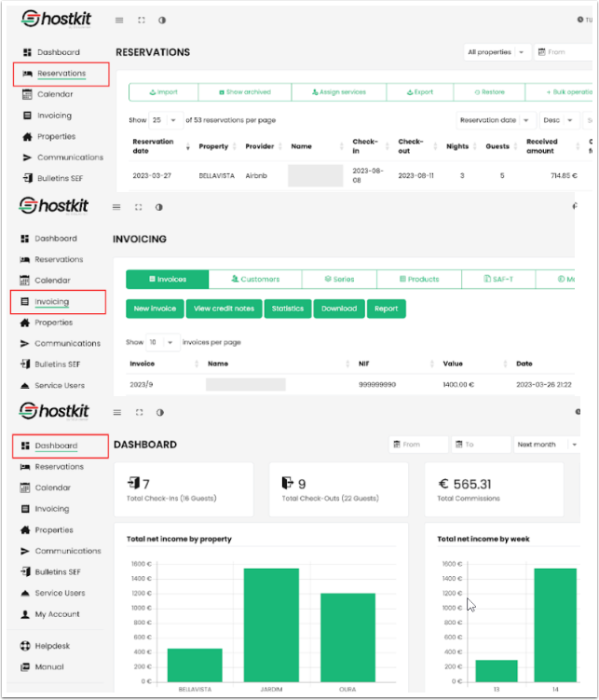Open the All properties dropdown

click(497, 52)
